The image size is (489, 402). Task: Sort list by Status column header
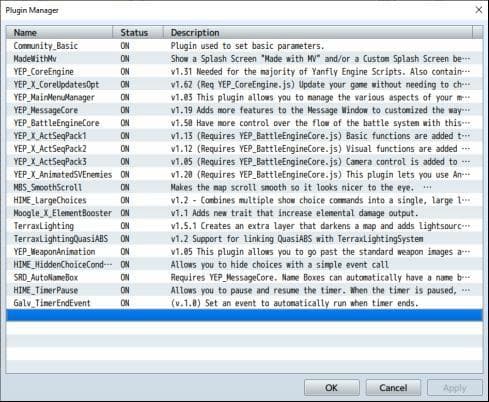click(138, 33)
